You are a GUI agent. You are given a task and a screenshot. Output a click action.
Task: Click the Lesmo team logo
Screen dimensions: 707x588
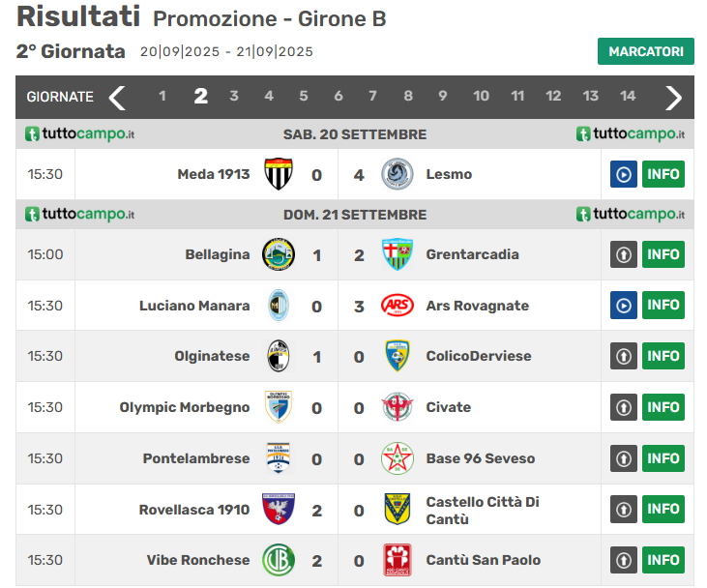pyautogui.click(x=397, y=174)
